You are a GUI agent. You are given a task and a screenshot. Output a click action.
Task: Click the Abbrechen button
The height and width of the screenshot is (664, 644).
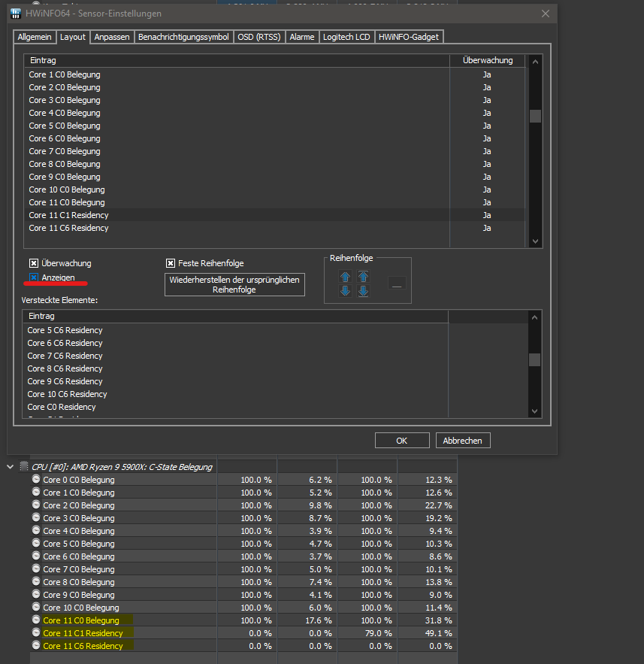(x=462, y=441)
